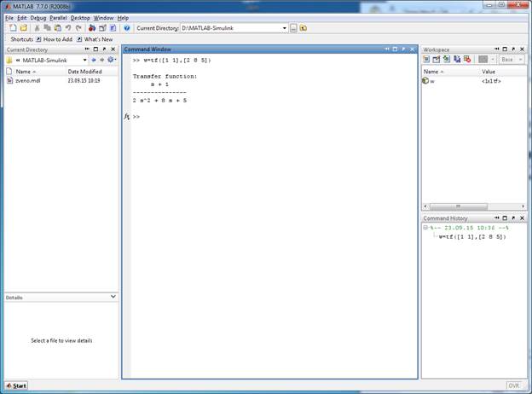Open Current Directory path dropdown
The height and width of the screenshot is (394, 532).
[284, 28]
